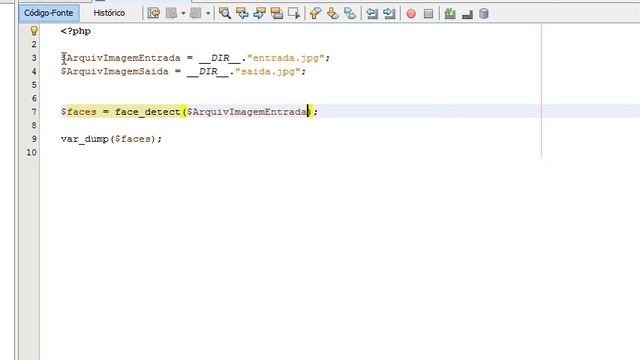Click the highlighted $faces variable on line 7

(x=79, y=112)
